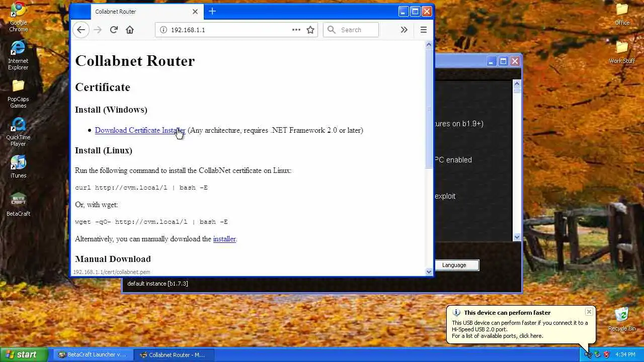Bookmark this page with the star
This screenshot has height=362, width=644.
310,30
